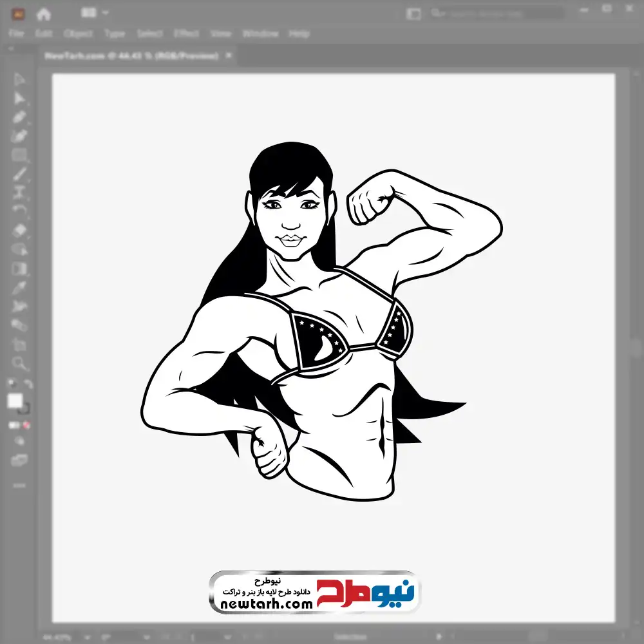Image resolution: width=644 pixels, height=644 pixels.
Task: Select the Eyedropper tool
Action: click(x=19, y=287)
